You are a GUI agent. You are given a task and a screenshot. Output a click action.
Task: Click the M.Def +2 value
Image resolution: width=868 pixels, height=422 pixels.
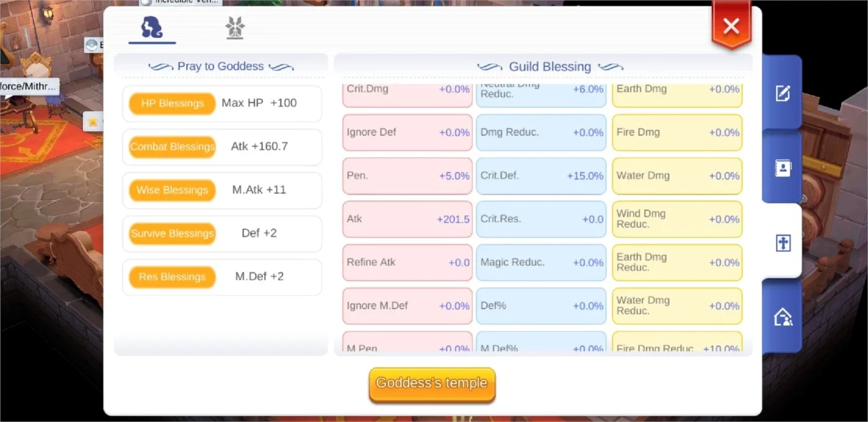point(259,276)
